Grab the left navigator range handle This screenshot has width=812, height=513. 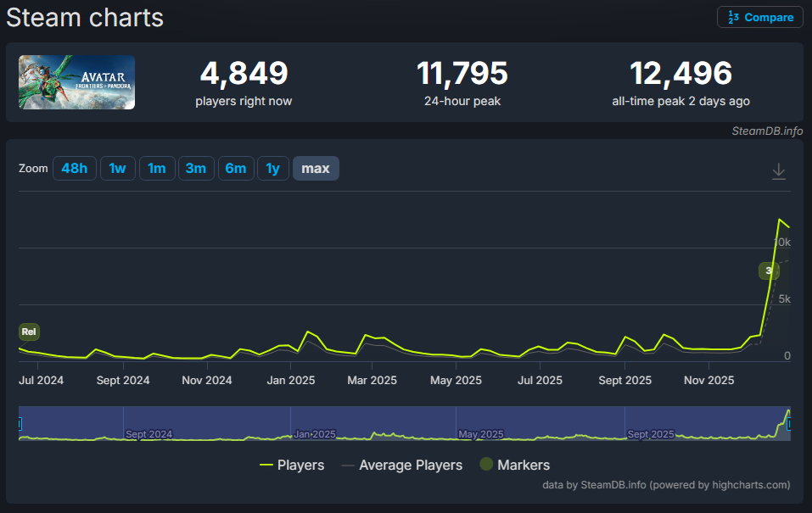tap(20, 424)
